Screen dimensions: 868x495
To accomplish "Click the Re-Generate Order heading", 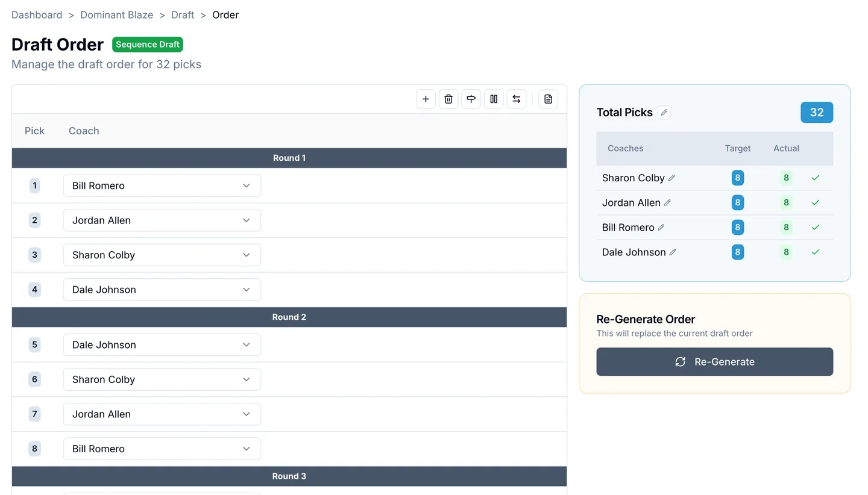I will [x=646, y=319].
